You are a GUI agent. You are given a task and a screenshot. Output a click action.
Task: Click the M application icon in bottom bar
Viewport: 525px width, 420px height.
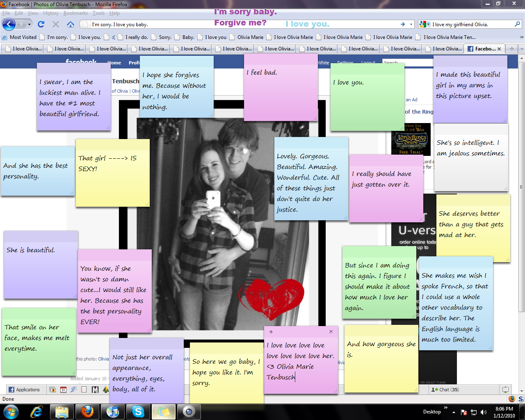95,390
